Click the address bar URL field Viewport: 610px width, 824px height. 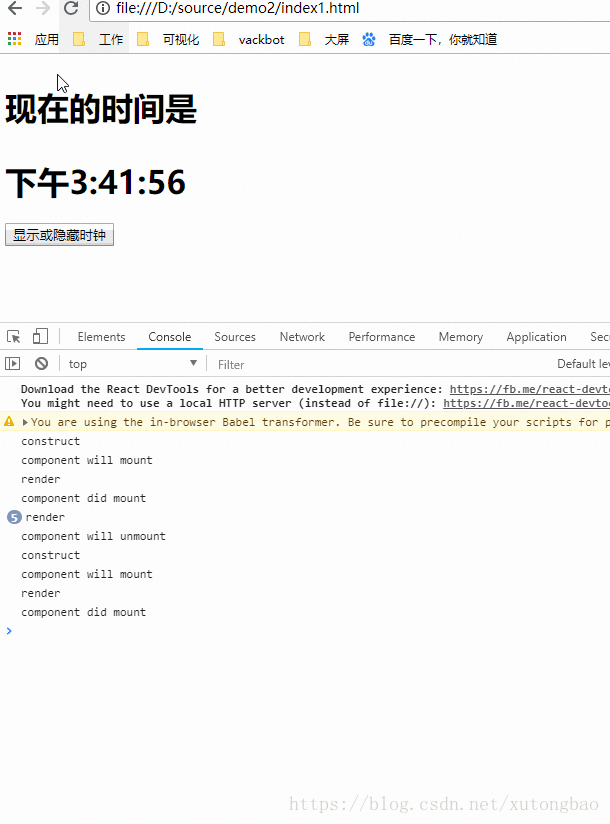351,8
